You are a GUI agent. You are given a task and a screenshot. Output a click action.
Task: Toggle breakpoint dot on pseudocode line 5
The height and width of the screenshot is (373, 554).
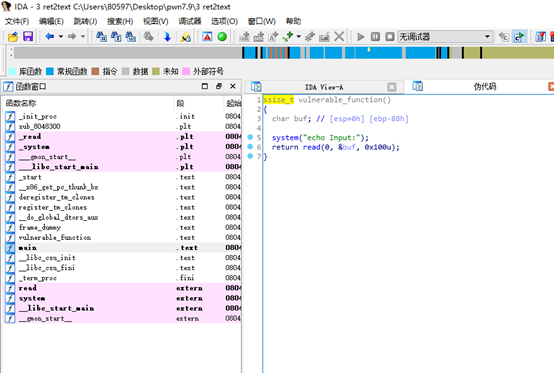click(x=250, y=137)
